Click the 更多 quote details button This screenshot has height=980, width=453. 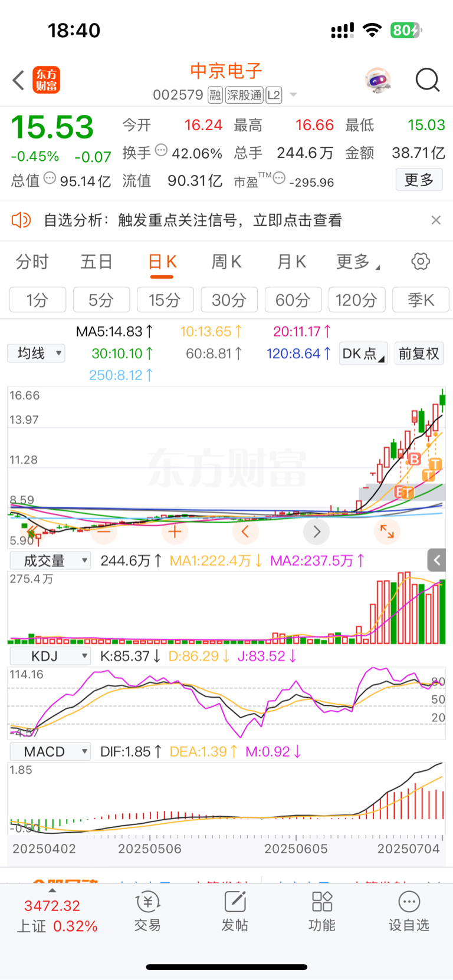pyautogui.click(x=419, y=180)
